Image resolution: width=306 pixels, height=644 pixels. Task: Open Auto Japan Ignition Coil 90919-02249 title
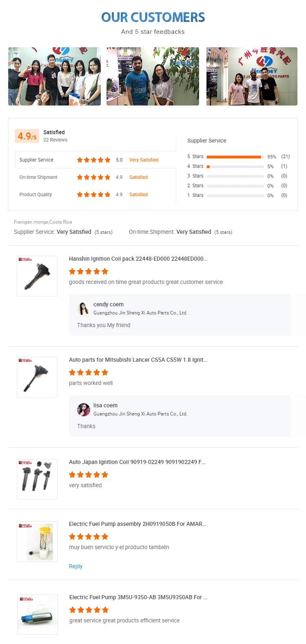click(137, 462)
